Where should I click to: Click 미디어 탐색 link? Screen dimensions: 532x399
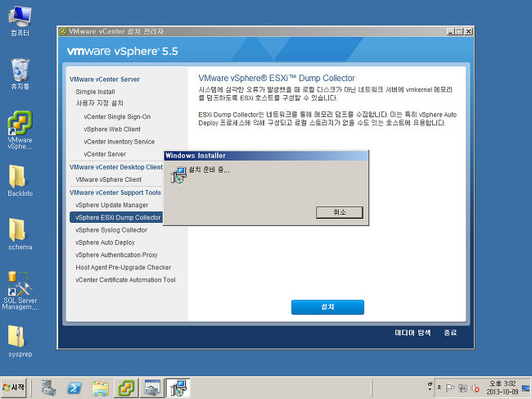pyautogui.click(x=413, y=333)
